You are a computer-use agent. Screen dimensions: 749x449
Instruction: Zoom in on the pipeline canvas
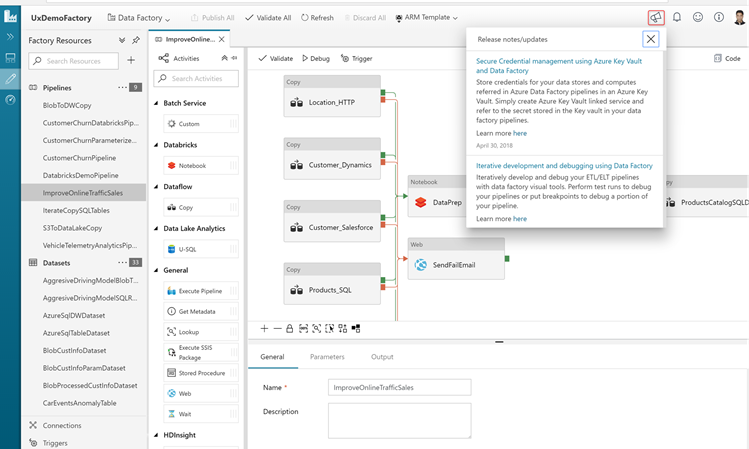pyautogui.click(x=264, y=329)
